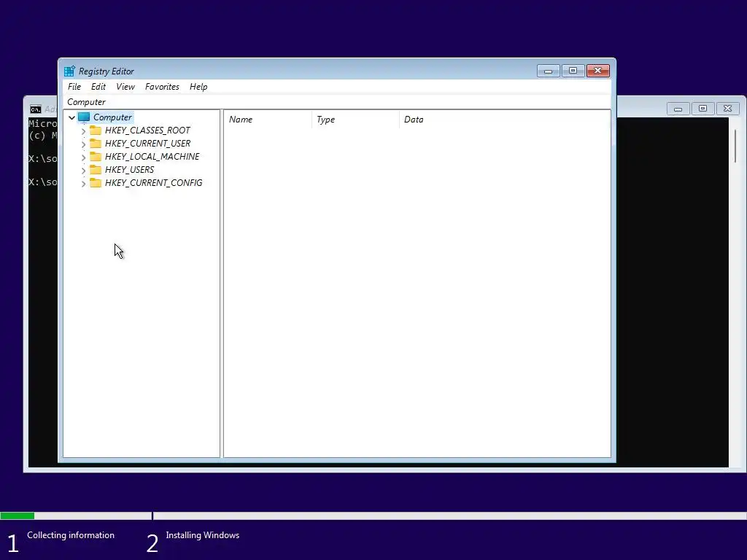Click the Name column header
747x560 pixels.
click(x=268, y=120)
